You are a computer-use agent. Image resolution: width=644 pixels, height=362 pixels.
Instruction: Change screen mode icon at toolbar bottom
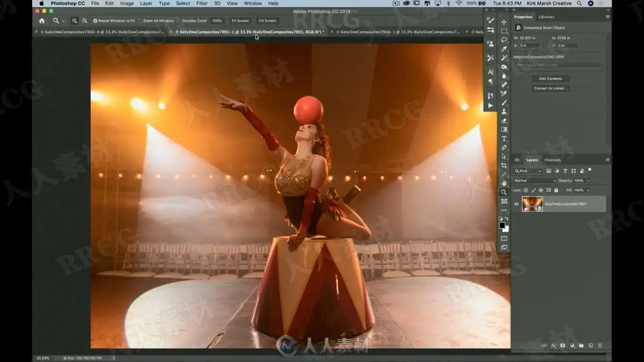coord(504,247)
